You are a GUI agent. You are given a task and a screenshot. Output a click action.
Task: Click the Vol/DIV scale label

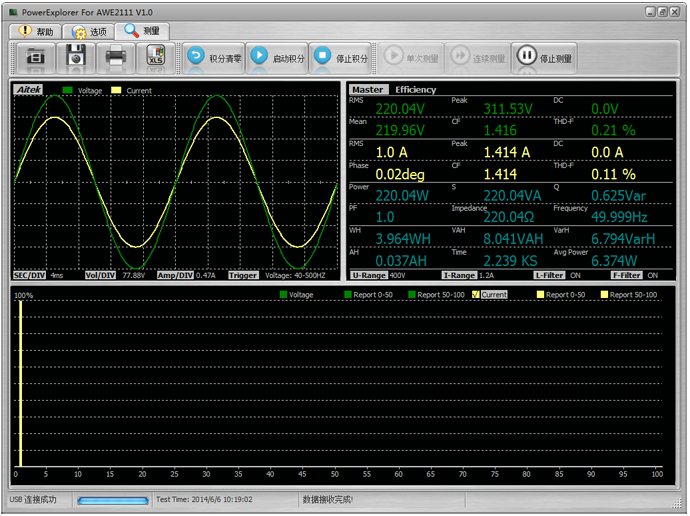click(100, 275)
